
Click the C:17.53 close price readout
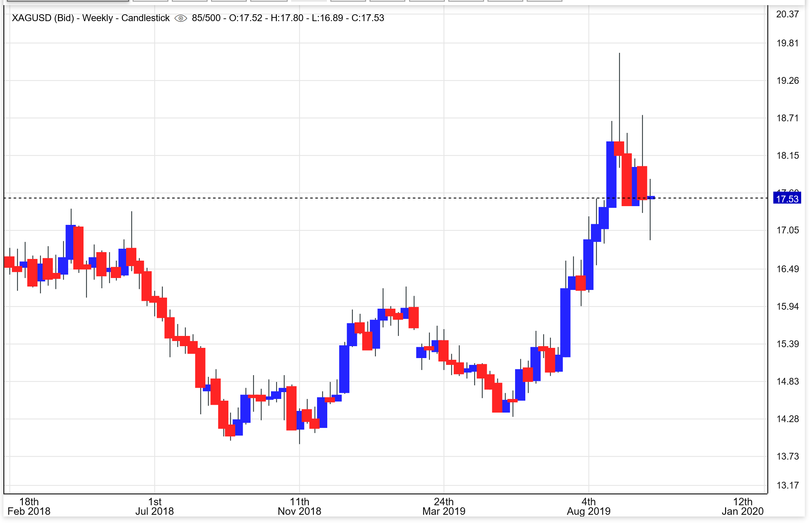[x=367, y=18]
